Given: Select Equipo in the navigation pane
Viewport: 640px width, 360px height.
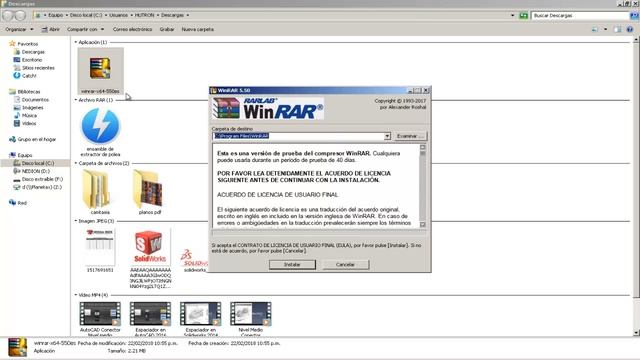Looking at the screenshot, I should [20, 155].
